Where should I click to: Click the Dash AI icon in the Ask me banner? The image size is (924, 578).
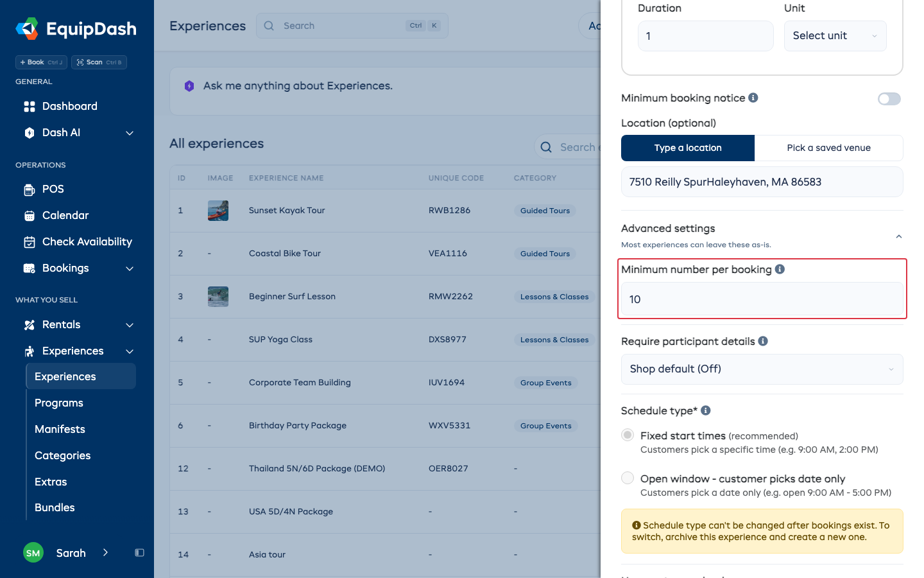click(x=189, y=86)
